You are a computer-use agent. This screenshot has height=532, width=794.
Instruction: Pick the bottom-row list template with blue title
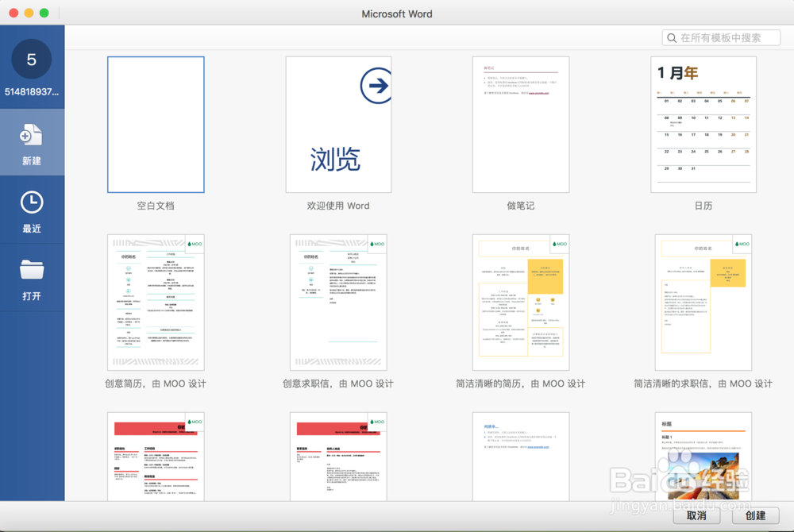click(x=521, y=456)
